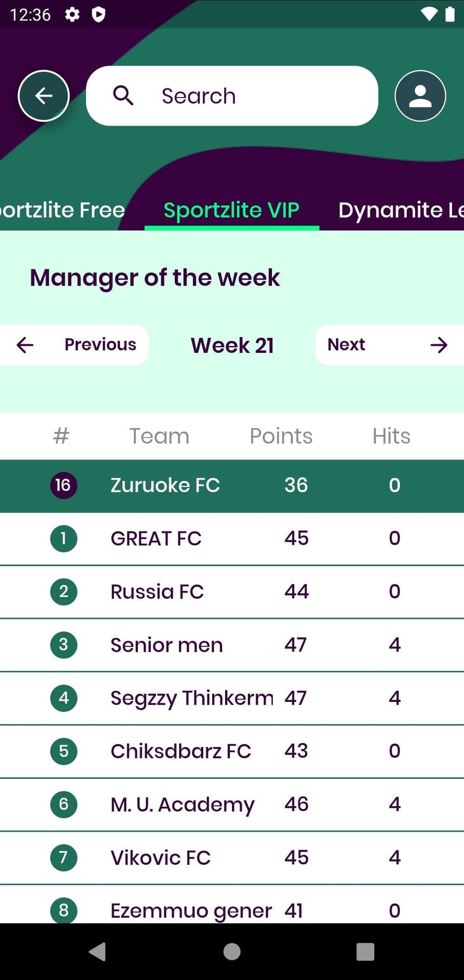The height and width of the screenshot is (980, 464).
Task: Tap the settings gear in the status bar
Action: pyautogui.click(x=72, y=15)
